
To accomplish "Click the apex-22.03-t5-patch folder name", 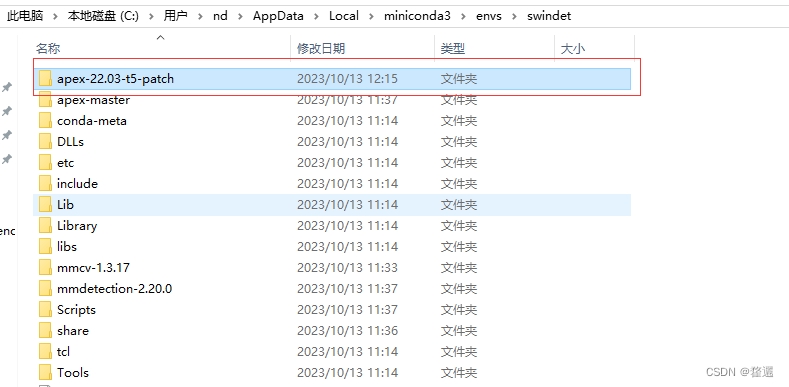I will click(x=115, y=79).
